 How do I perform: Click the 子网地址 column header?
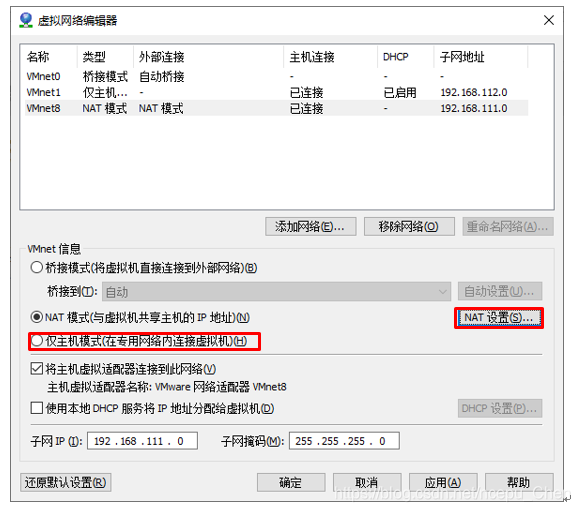pos(481,57)
